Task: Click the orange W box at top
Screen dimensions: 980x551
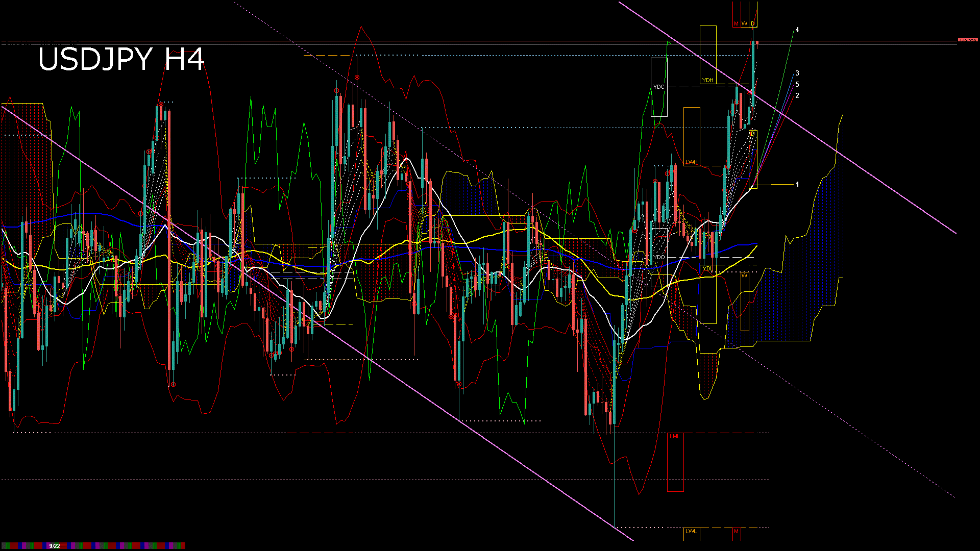Action: [744, 24]
